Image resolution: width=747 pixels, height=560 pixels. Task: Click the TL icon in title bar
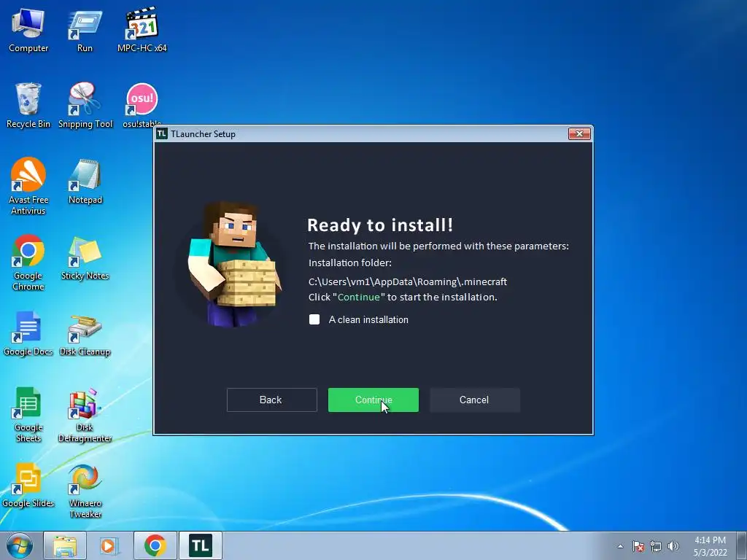162,134
